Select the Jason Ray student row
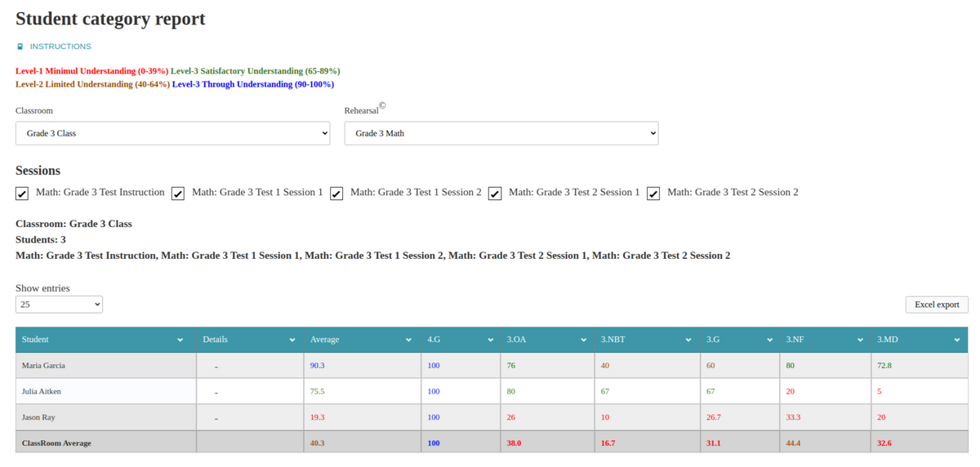 (38, 417)
